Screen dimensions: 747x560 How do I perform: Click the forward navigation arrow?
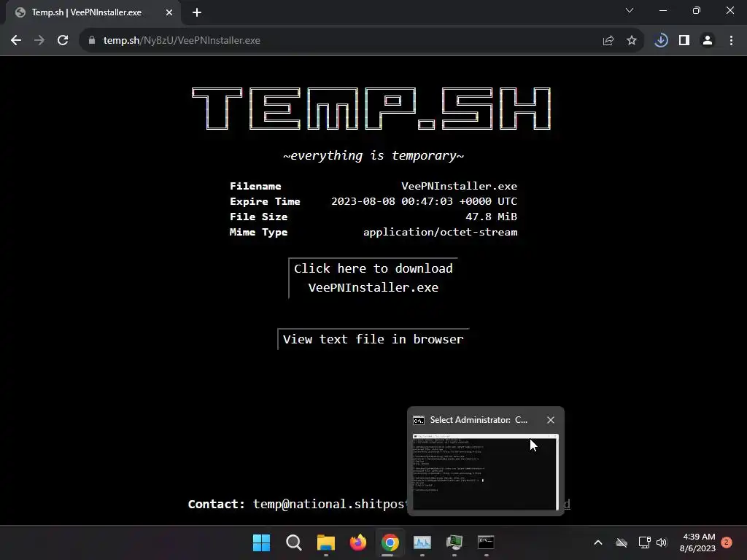click(x=39, y=41)
